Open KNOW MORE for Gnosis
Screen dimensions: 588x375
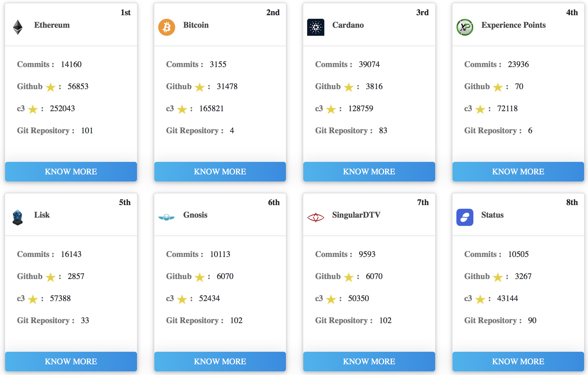tap(220, 362)
